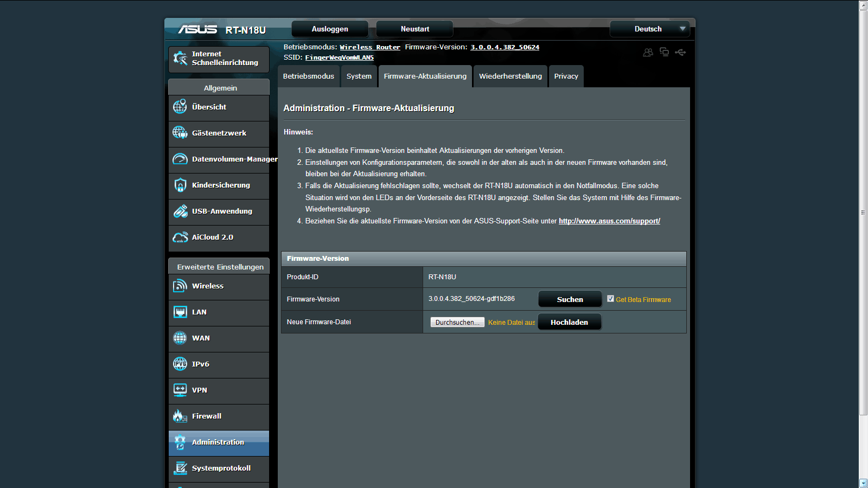Click the firmware version 3.0.0.4.382_50624 link
Image resolution: width=868 pixels, height=488 pixels.
pos(505,47)
